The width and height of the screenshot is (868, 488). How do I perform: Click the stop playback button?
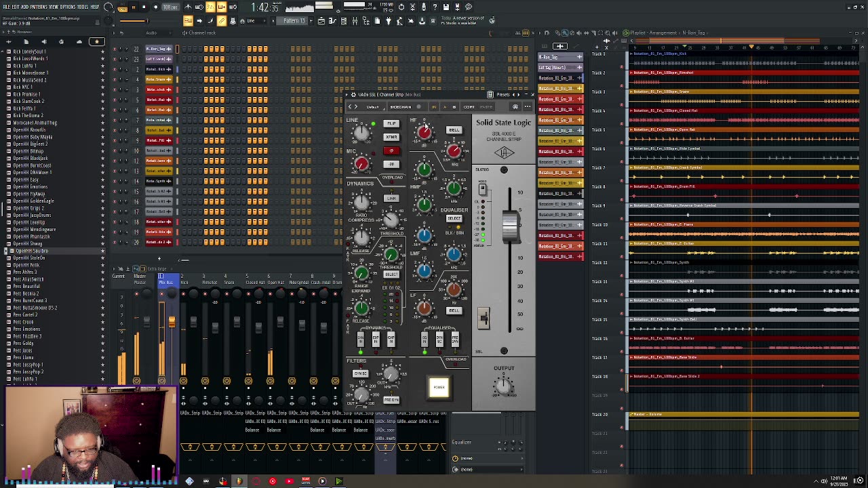[x=144, y=7]
